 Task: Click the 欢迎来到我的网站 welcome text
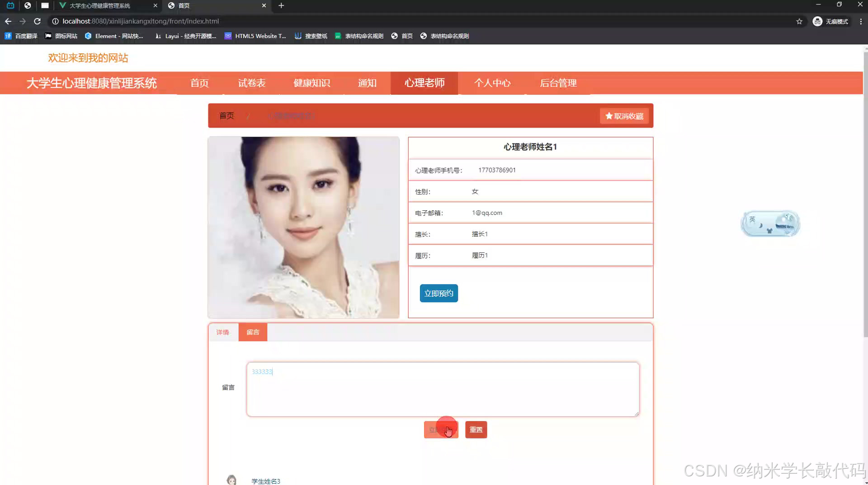[88, 58]
